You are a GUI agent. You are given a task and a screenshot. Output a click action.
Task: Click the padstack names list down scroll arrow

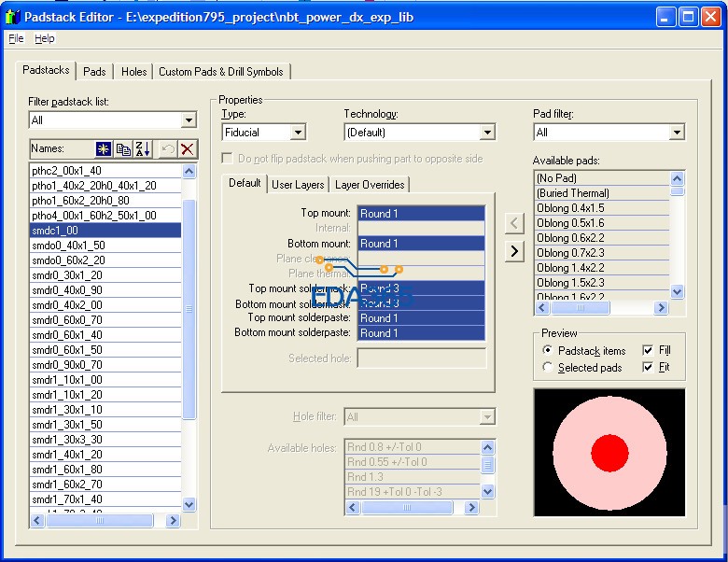(x=189, y=505)
